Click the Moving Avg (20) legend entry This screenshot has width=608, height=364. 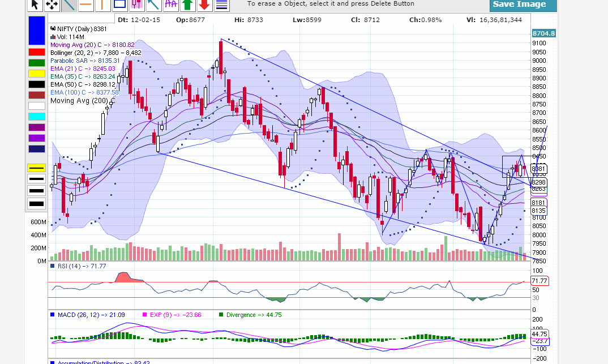(92, 45)
